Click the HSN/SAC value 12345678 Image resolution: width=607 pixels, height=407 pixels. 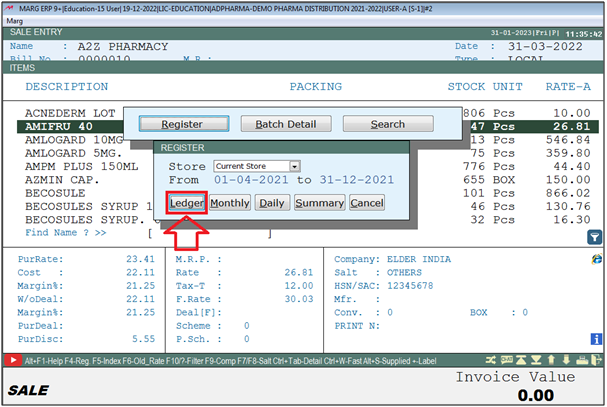pos(410,286)
